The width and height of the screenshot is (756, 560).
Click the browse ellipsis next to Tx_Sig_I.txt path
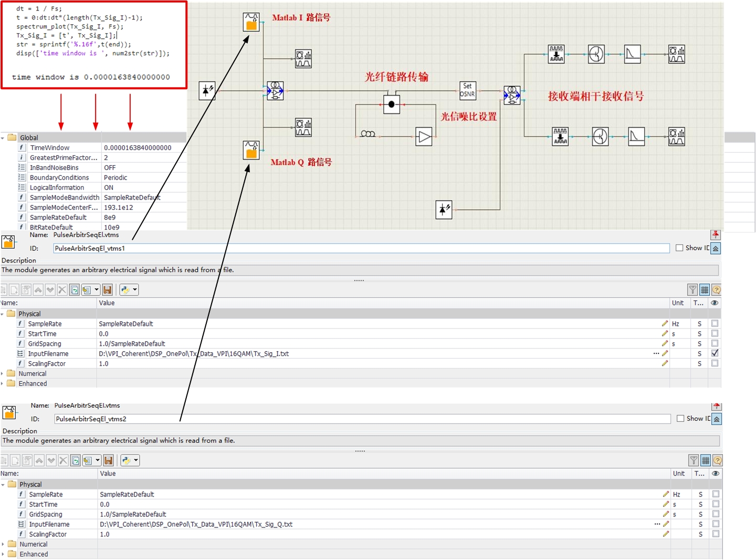coord(656,353)
